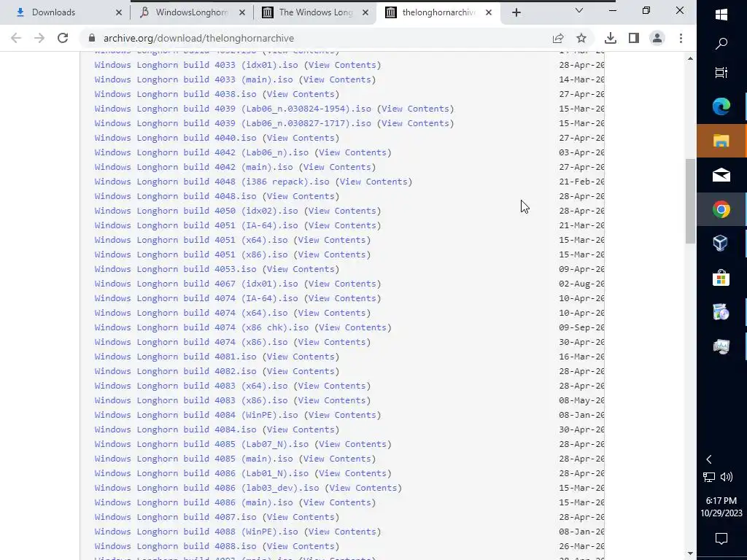Open build 4039 (Lab06_n.030824-1954).iso link
The height and width of the screenshot is (560, 747).
click(233, 109)
